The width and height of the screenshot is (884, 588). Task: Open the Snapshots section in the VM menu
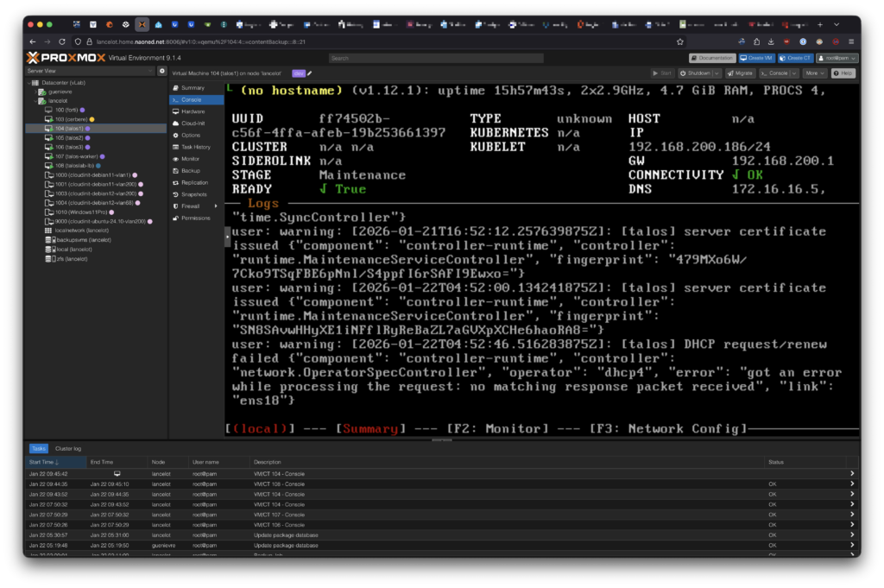pyautogui.click(x=194, y=194)
